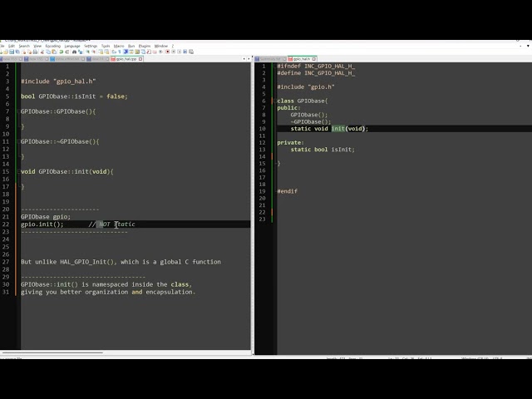Switch to the gpio_hal.h tab
Screen dimensions: 532x399
click(x=302, y=59)
